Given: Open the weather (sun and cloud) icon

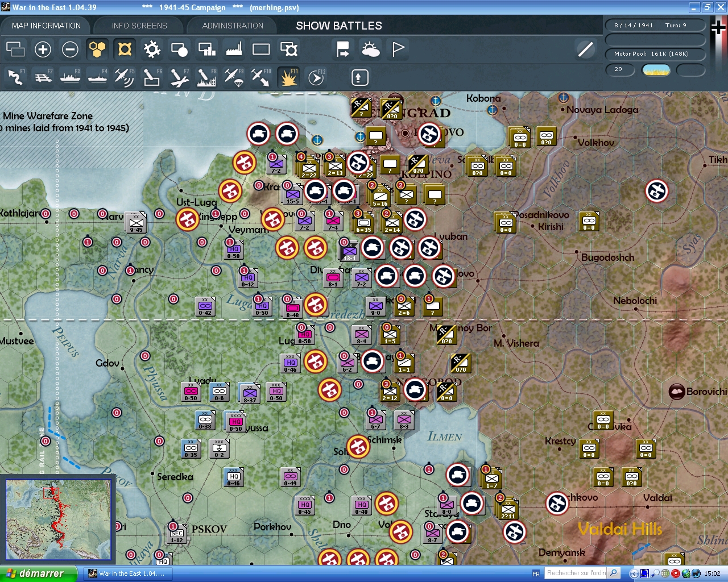Looking at the screenshot, I should 371,49.
